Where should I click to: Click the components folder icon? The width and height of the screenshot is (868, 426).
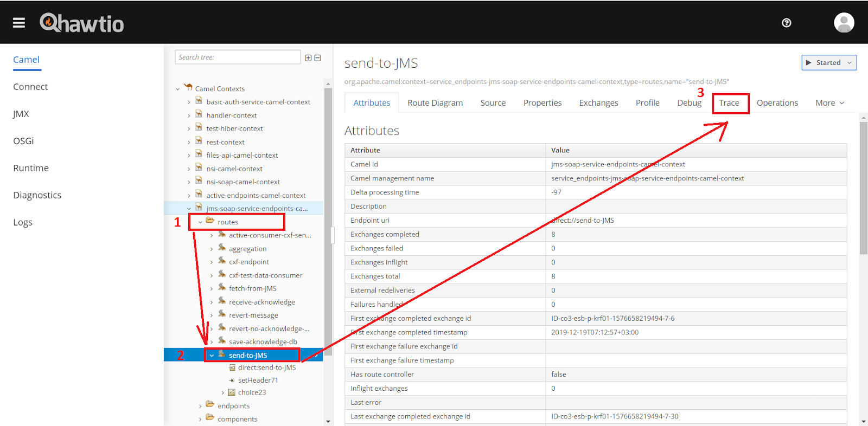click(210, 418)
